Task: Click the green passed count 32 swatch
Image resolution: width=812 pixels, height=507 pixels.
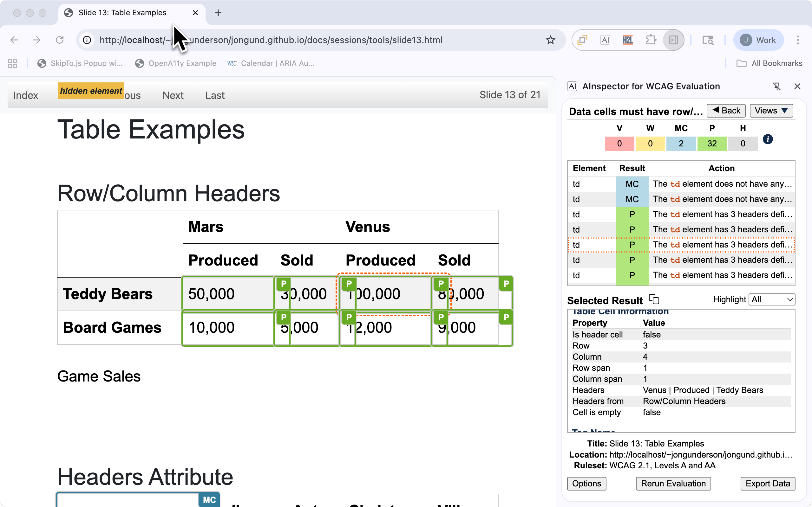Action: [712, 144]
